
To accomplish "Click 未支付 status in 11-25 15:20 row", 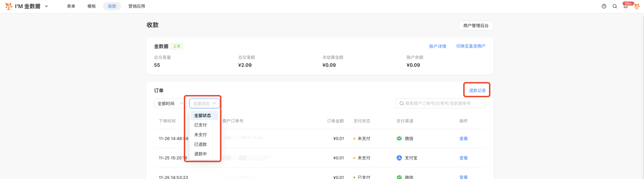I will click(364, 158).
